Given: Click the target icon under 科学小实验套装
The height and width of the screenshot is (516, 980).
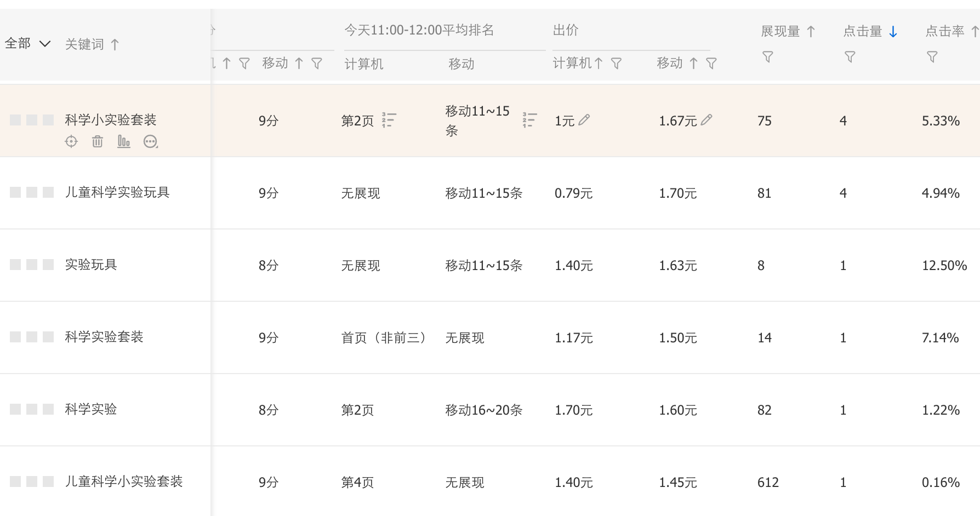Looking at the screenshot, I should coord(71,142).
